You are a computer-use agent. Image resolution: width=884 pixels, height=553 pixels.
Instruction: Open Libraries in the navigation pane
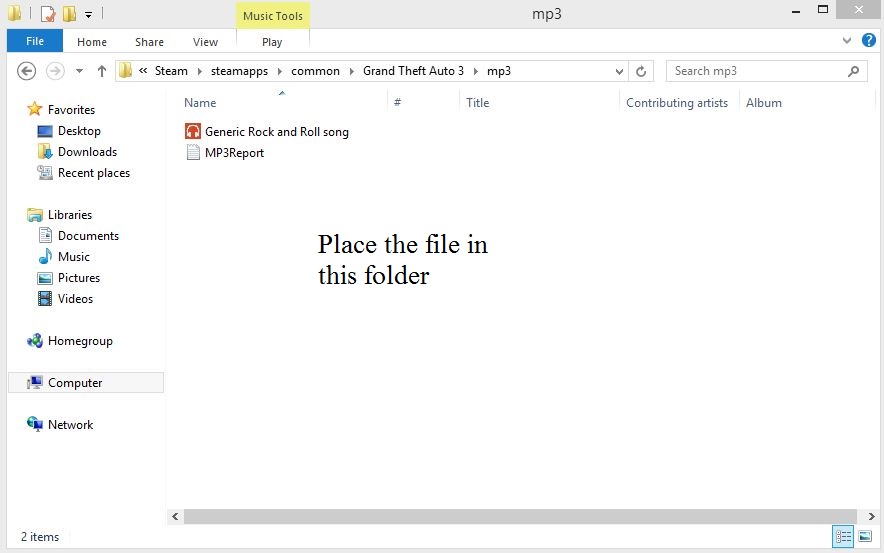(x=69, y=215)
